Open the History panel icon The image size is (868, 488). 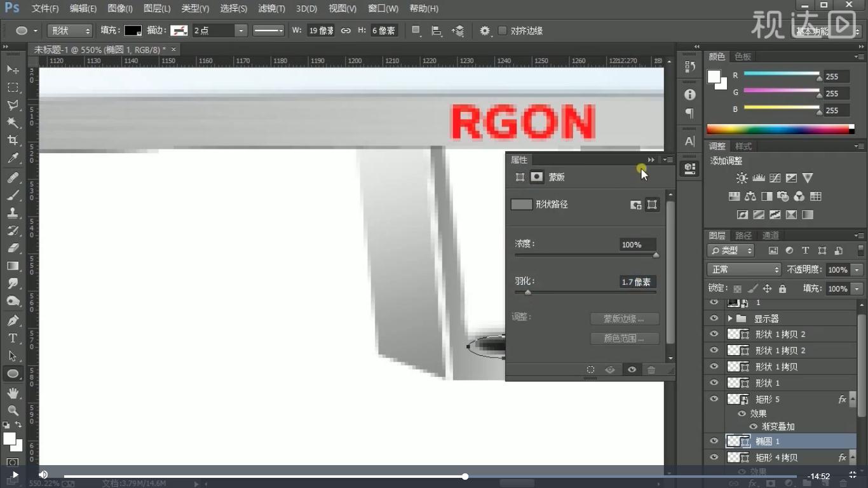(690, 67)
